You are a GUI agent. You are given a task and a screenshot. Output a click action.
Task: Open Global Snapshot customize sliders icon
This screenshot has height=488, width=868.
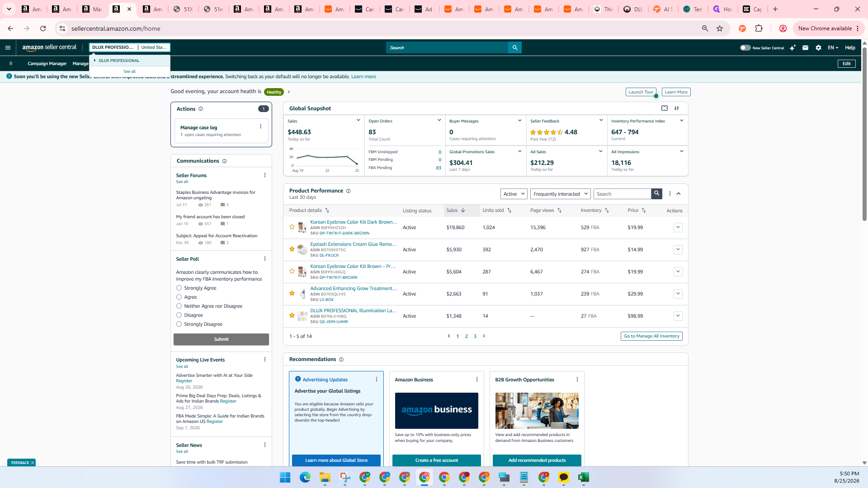click(x=677, y=108)
